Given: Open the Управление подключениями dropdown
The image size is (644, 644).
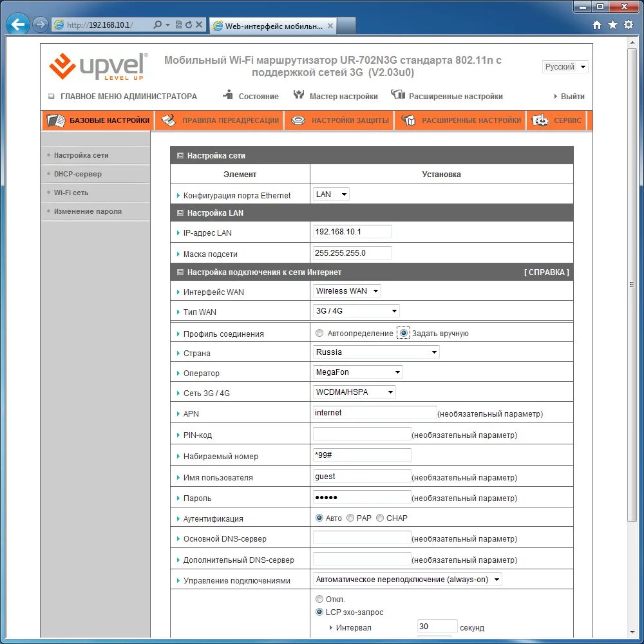Looking at the screenshot, I should coord(407,580).
